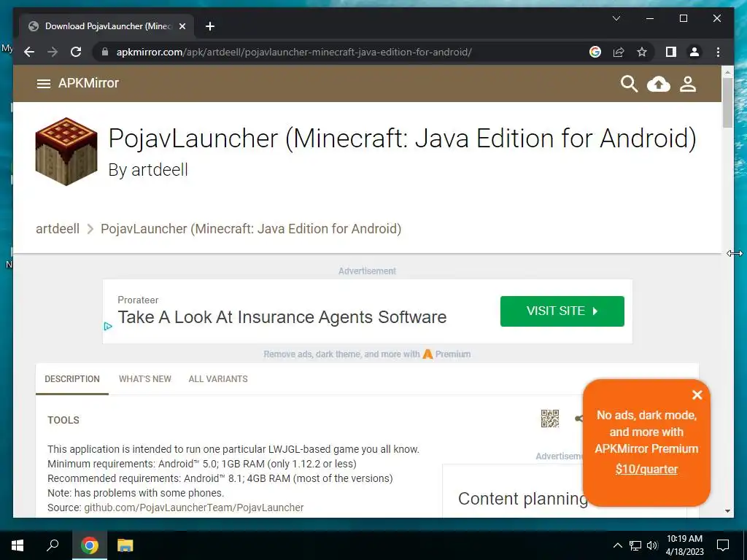Click the scrollbar up arrow
This screenshot has height=560, width=747.
point(727,72)
